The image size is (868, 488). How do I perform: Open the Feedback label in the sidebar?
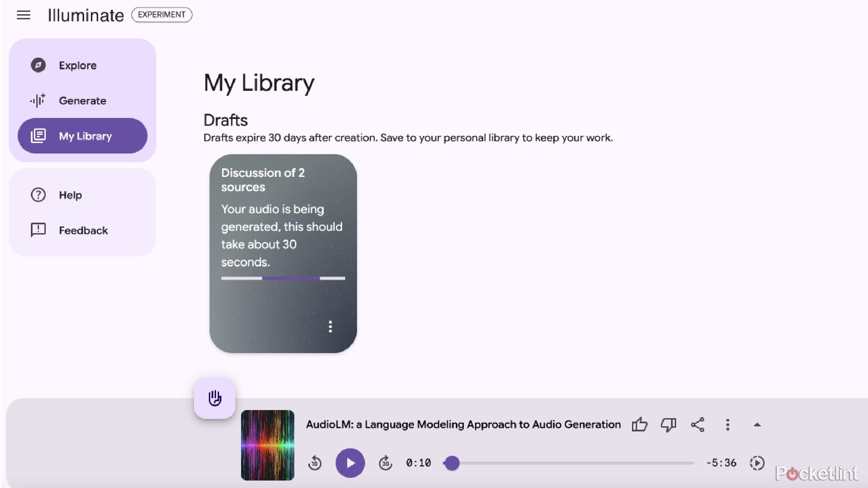click(x=83, y=230)
